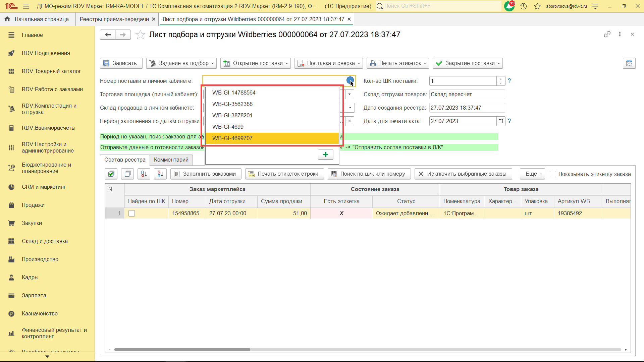This screenshot has height=362, width=644.
Task: Open the history clock icon
Action: (x=523, y=6)
